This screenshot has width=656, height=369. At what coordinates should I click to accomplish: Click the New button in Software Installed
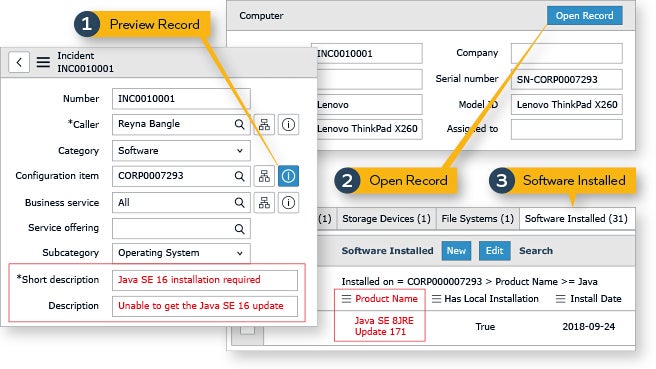(456, 251)
